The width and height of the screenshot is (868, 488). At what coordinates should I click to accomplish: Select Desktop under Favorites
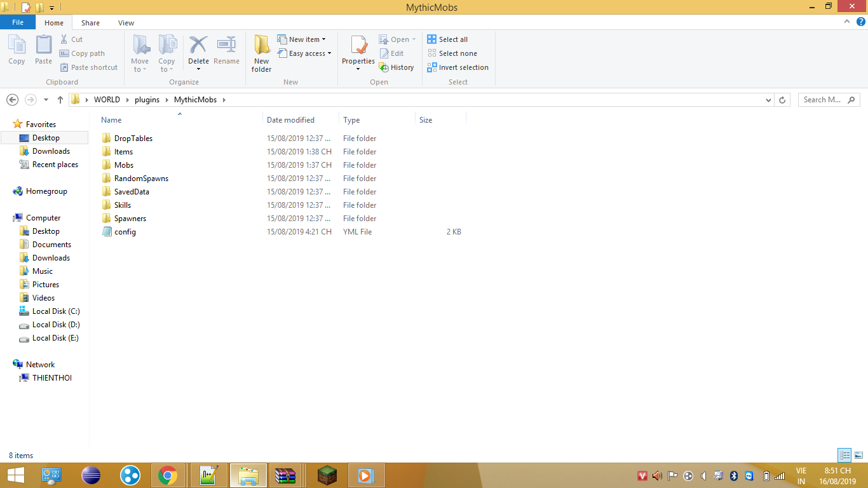coord(46,138)
